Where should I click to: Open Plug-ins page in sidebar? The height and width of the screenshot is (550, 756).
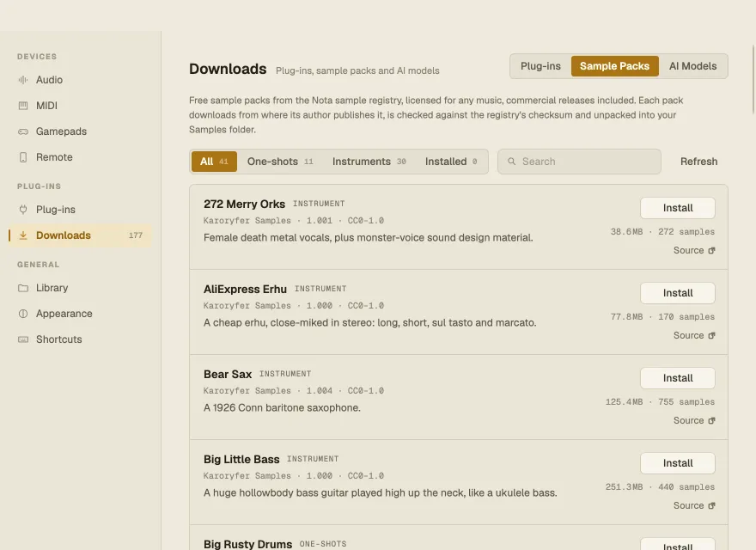(81, 210)
